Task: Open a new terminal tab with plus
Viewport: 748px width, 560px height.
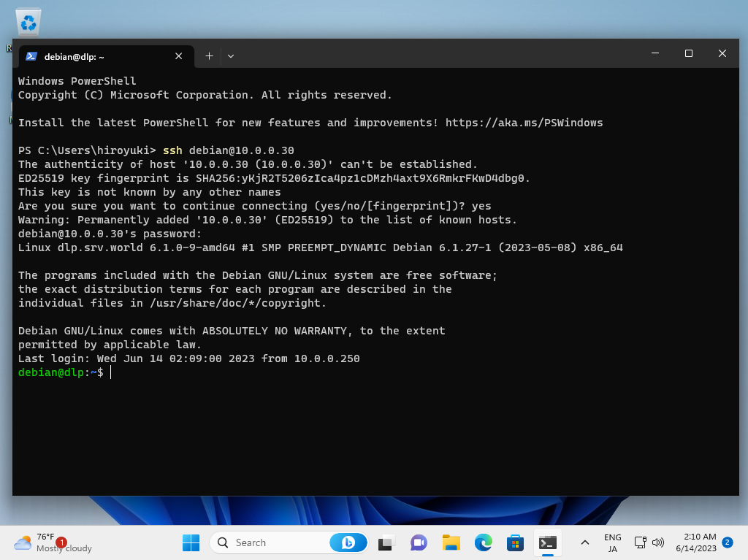Action: (x=209, y=56)
